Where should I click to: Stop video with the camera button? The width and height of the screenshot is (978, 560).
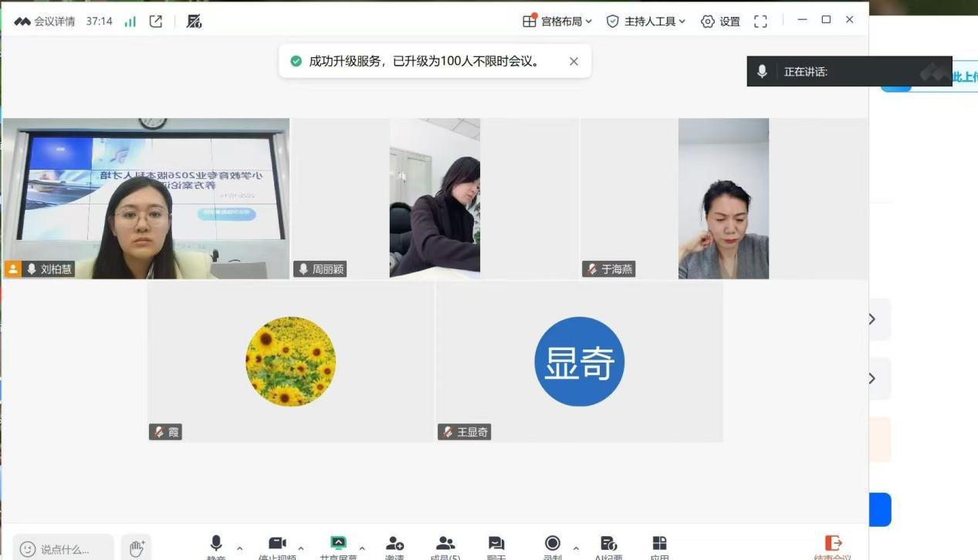[x=277, y=545]
